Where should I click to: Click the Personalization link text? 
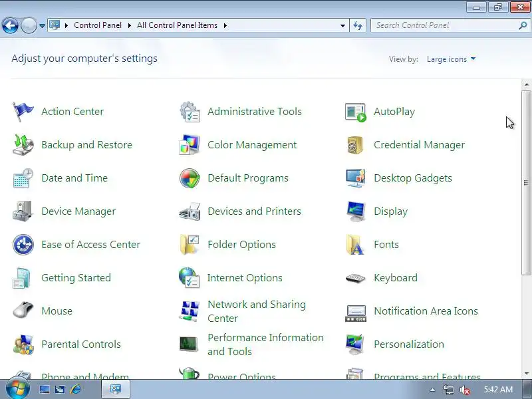(x=409, y=344)
